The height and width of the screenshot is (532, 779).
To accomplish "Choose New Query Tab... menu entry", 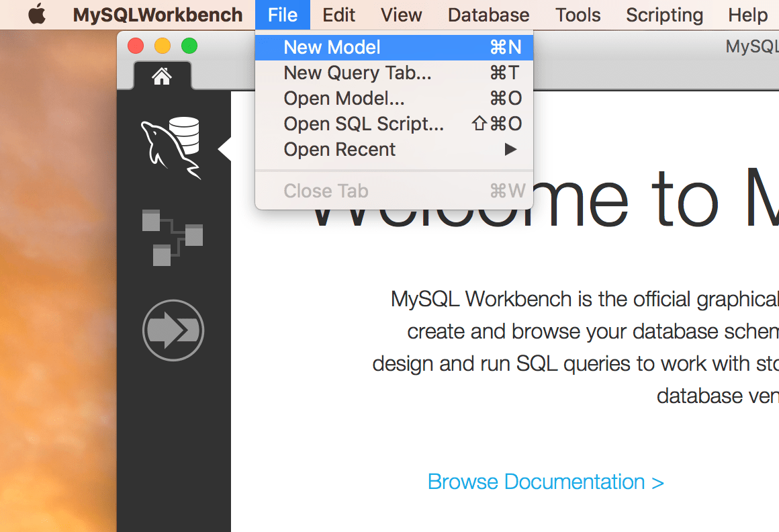I will pyautogui.click(x=394, y=73).
